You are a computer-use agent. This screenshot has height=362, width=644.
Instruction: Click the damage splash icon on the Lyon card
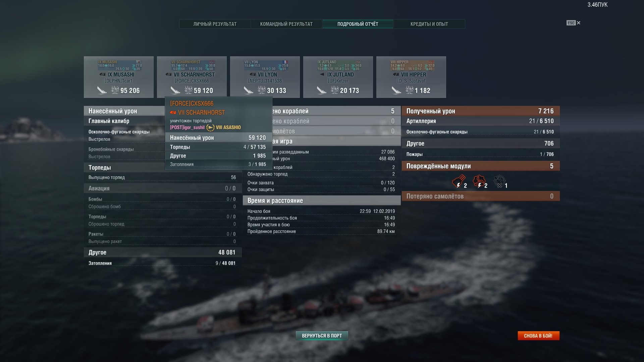pos(261,90)
